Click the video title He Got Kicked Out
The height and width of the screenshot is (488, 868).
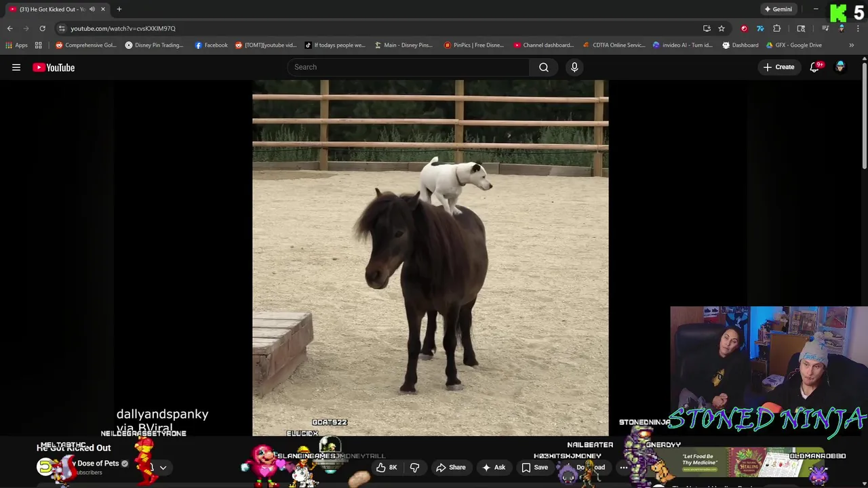(74, 448)
